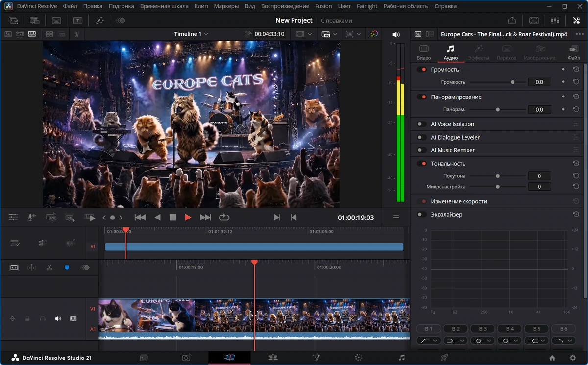The width and height of the screenshot is (588, 365).
Task: Open band B1 filter type dropdown
Action: pyautogui.click(x=429, y=341)
